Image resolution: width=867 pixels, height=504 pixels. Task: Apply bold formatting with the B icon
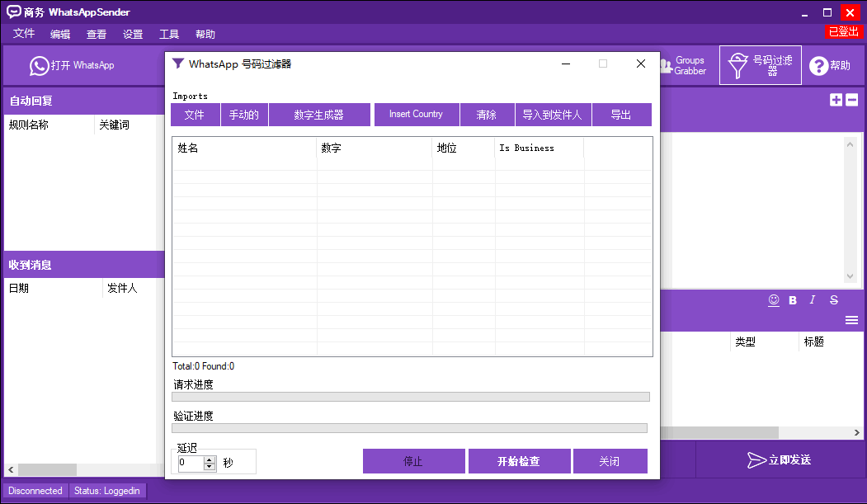pos(793,300)
